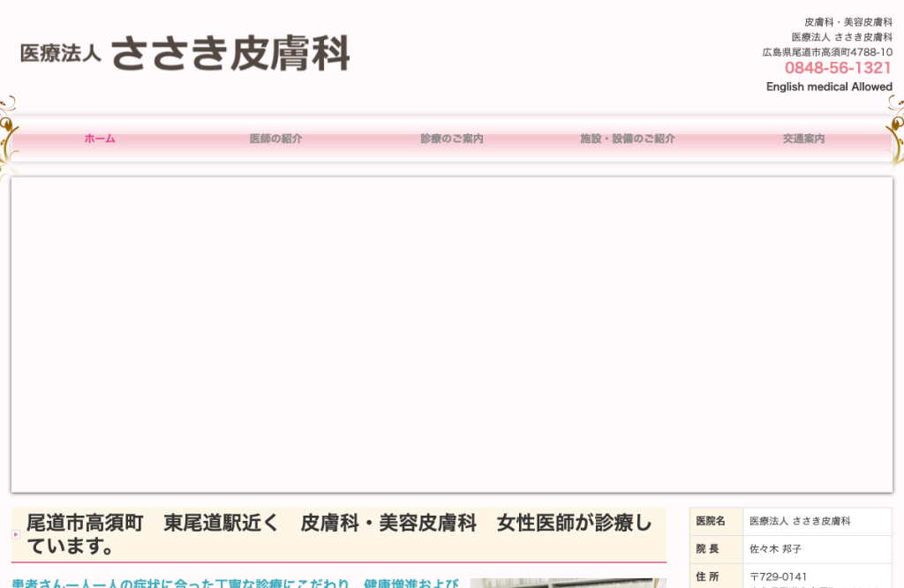
Task: Click header text 医療法人 ささき皮膚科 at top right
Action: click(841, 37)
